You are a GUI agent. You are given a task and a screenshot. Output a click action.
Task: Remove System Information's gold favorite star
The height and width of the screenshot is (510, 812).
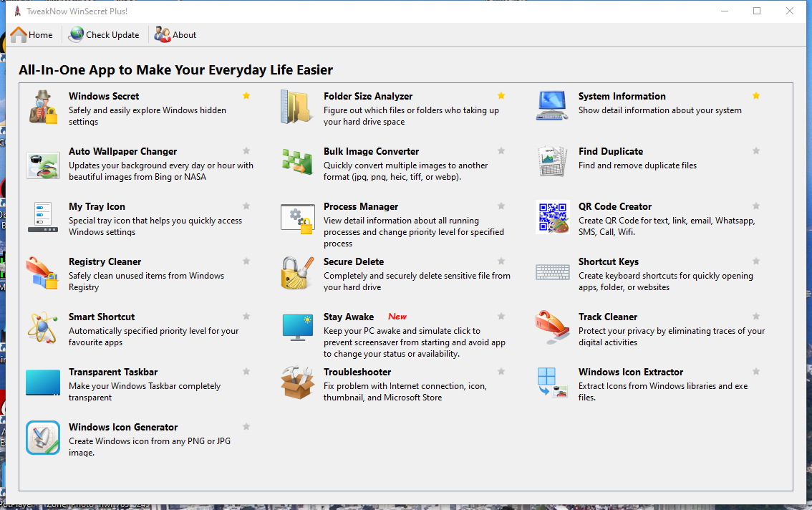(x=756, y=96)
